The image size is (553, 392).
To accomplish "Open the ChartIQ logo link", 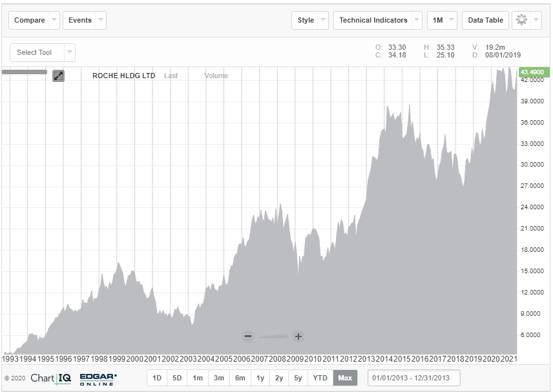I will [51, 378].
